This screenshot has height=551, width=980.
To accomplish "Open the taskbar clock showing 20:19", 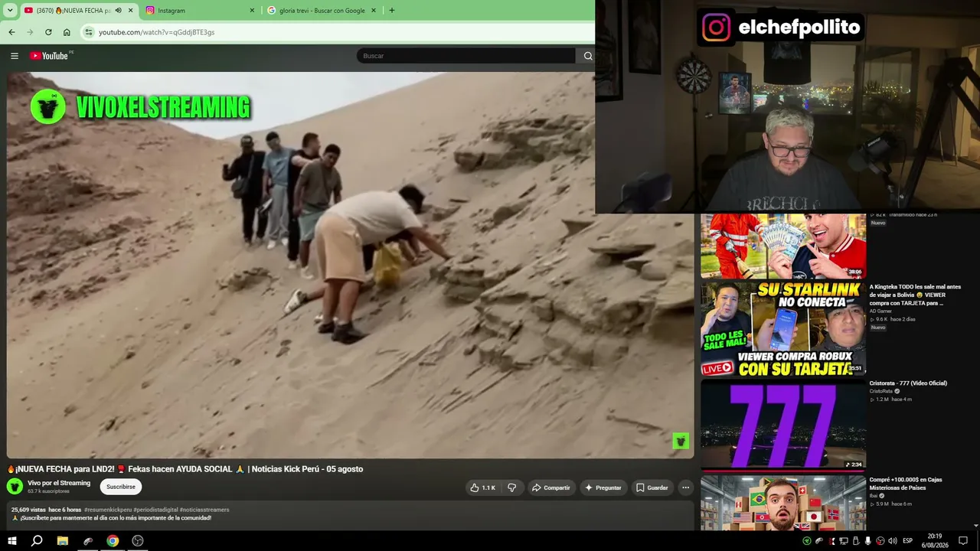I will point(935,540).
